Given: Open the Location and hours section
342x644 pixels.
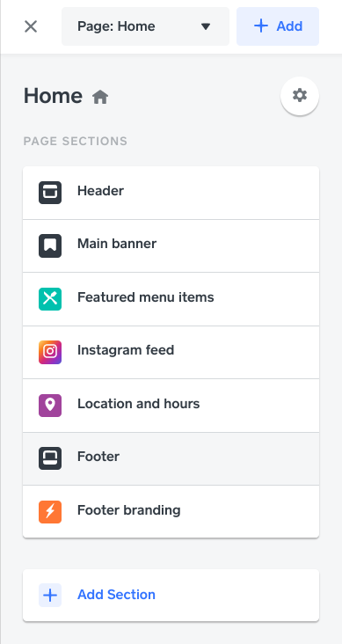Looking at the screenshot, I should (x=171, y=406).
